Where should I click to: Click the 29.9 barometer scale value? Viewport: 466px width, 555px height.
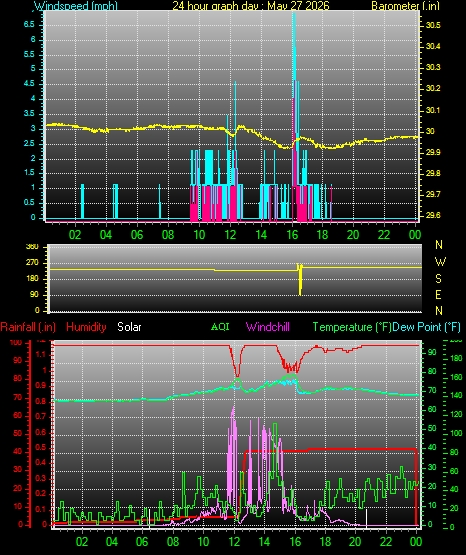tap(433, 152)
